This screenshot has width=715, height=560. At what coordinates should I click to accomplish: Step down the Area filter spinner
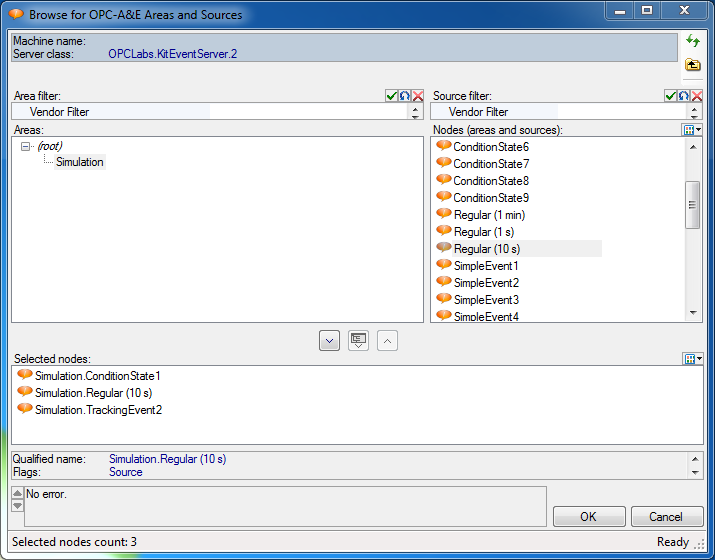415,116
